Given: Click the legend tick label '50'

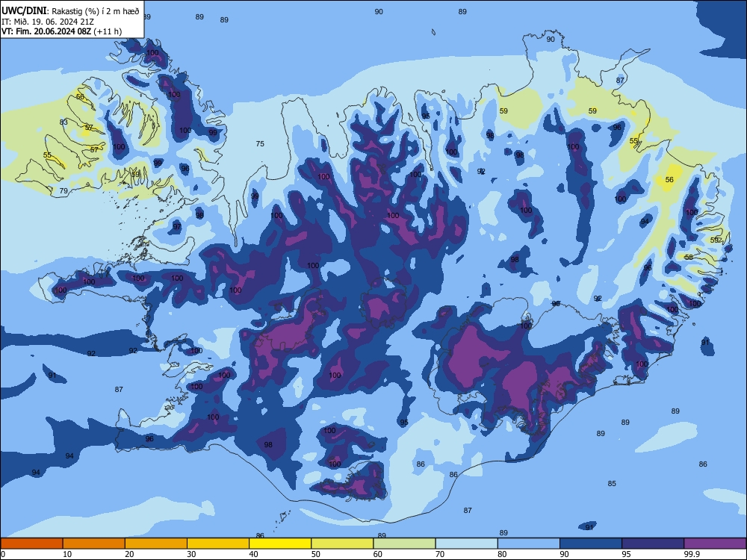Looking at the screenshot, I should tap(315, 554).
